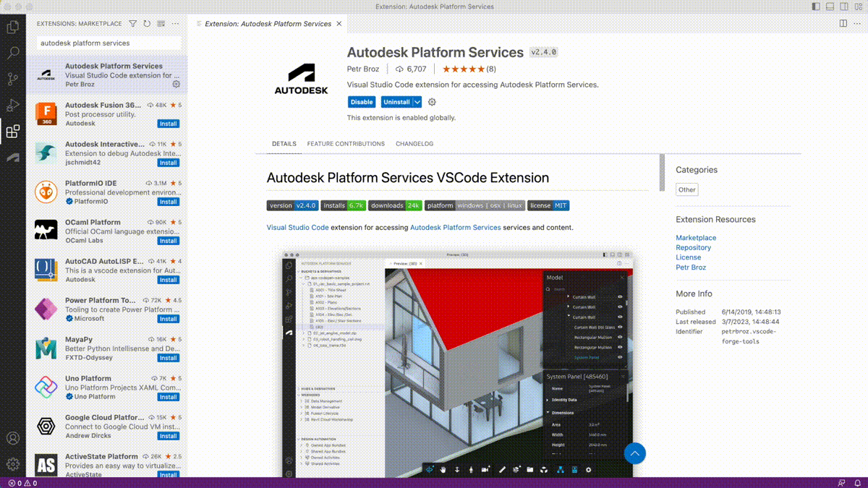This screenshot has height=488, width=868.
Task: Click the Other category tag
Action: pos(687,189)
